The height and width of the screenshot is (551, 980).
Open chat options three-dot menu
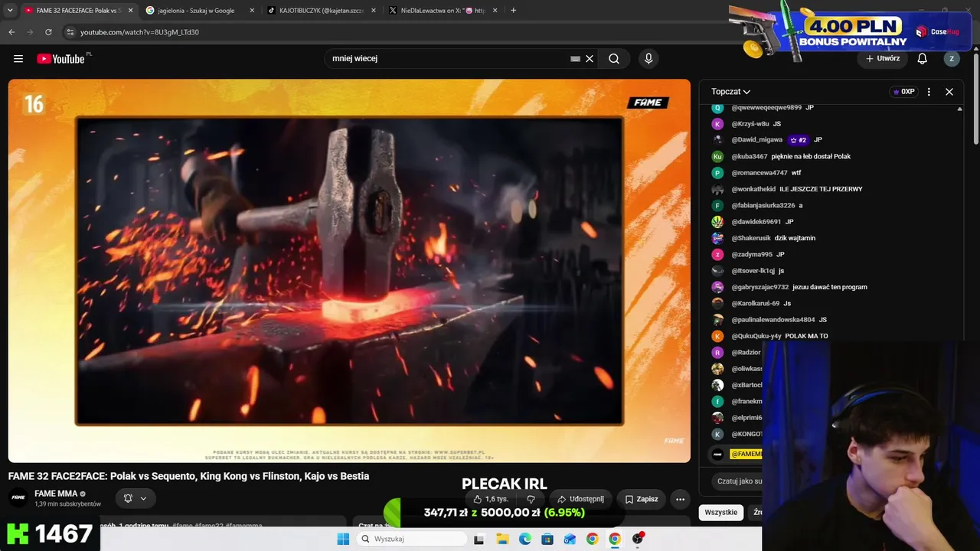coord(929,92)
